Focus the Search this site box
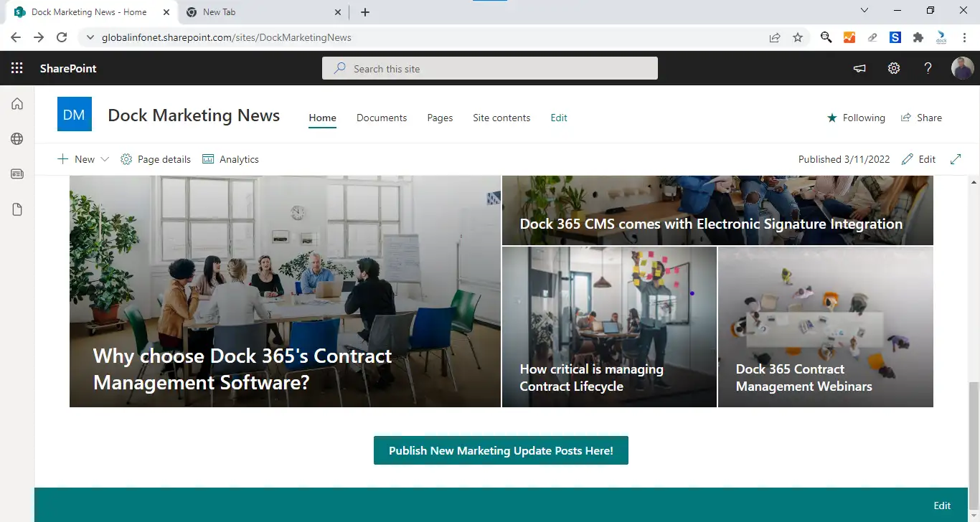Viewport: 980px width, 522px height. [x=490, y=68]
